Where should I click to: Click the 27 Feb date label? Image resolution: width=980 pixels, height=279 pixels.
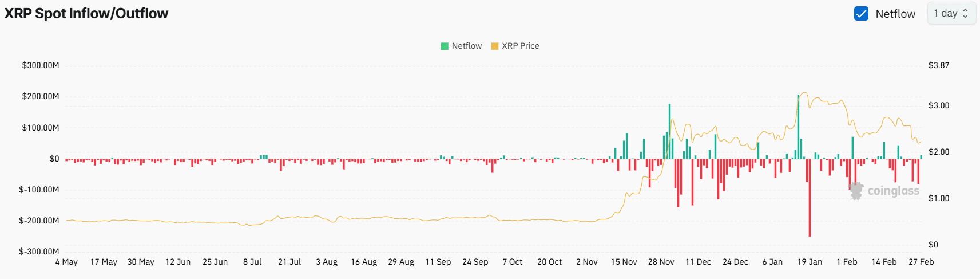pyautogui.click(x=921, y=262)
